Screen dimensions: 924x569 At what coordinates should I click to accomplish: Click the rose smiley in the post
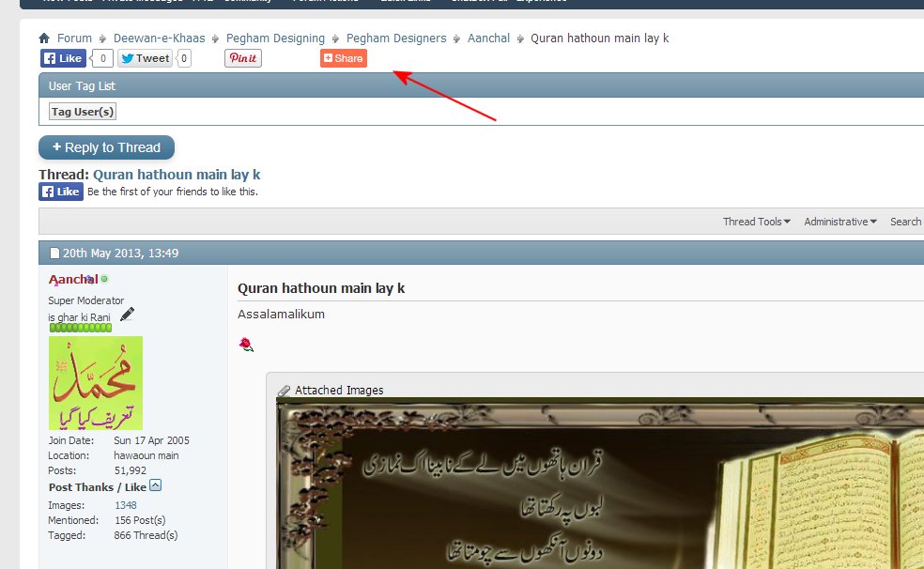(246, 345)
